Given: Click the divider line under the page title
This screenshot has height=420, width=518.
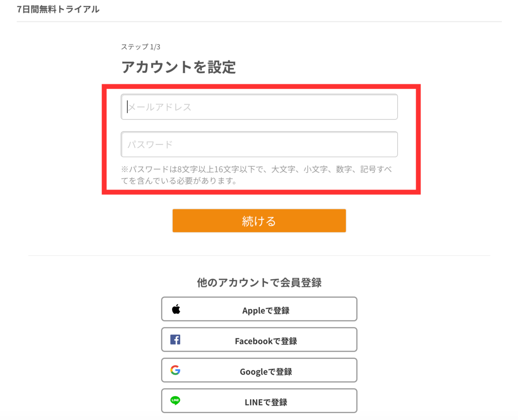Looking at the screenshot, I should pyautogui.click(x=259, y=21).
